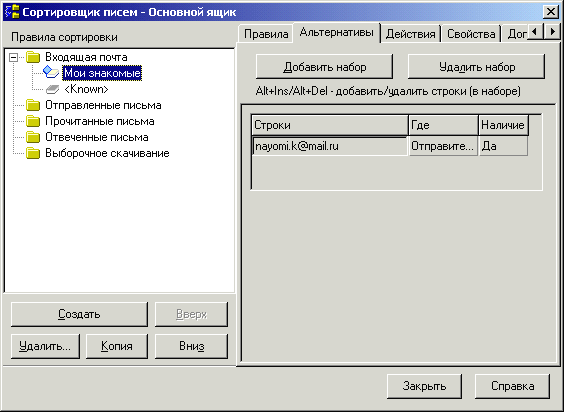Create a new rule with Создать
This screenshot has width=564, height=412.
click(79, 314)
